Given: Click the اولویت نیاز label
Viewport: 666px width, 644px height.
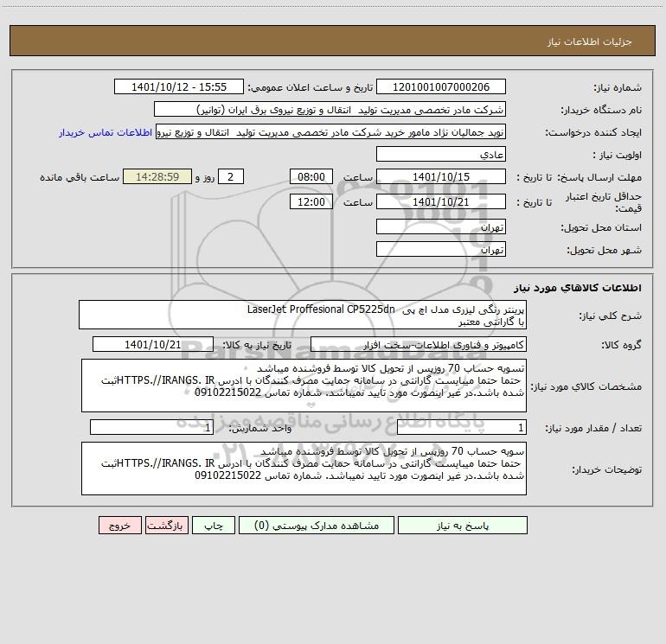Looking at the screenshot, I should 618,156.
